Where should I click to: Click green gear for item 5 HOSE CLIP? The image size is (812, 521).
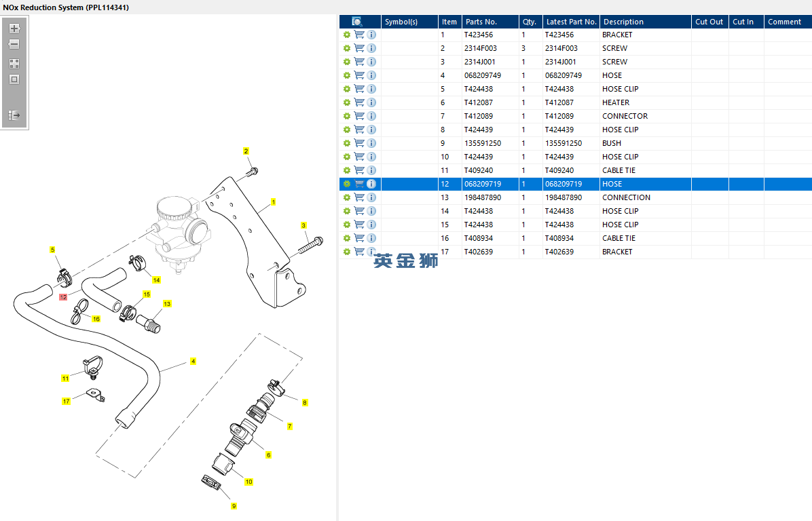point(347,89)
